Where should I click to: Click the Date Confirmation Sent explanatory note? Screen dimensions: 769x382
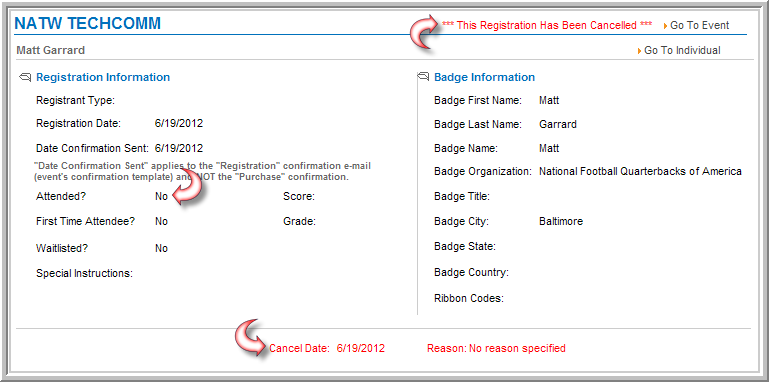click(x=202, y=171)
